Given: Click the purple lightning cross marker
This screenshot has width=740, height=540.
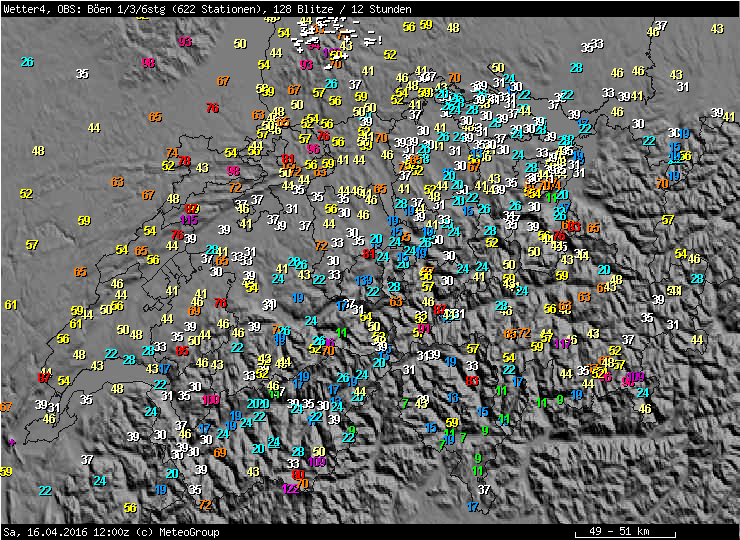Looking at the screenshot, I should pos(12,441).
